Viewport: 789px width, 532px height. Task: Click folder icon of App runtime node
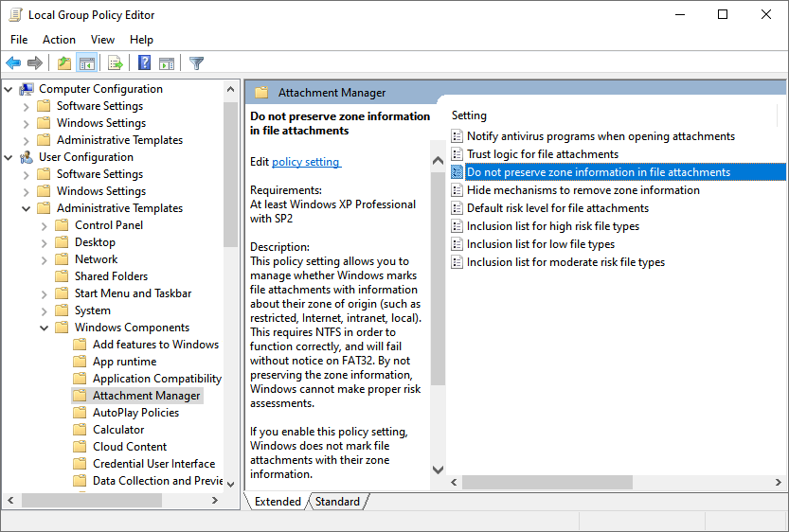80,361
